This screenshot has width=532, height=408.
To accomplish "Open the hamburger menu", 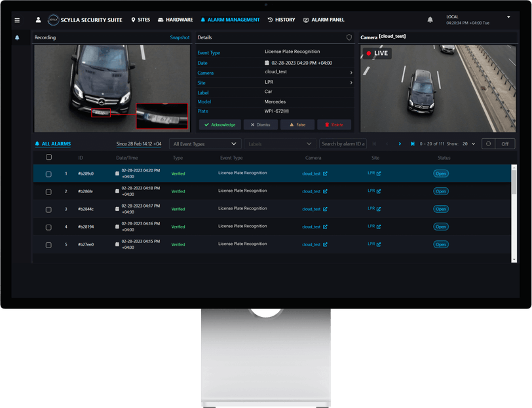I will (x=17, y=20).
